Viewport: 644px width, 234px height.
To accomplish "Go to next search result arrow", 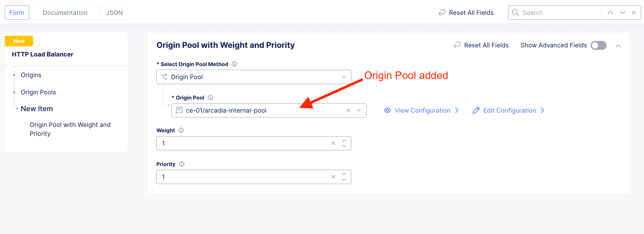I will point(622,13).
